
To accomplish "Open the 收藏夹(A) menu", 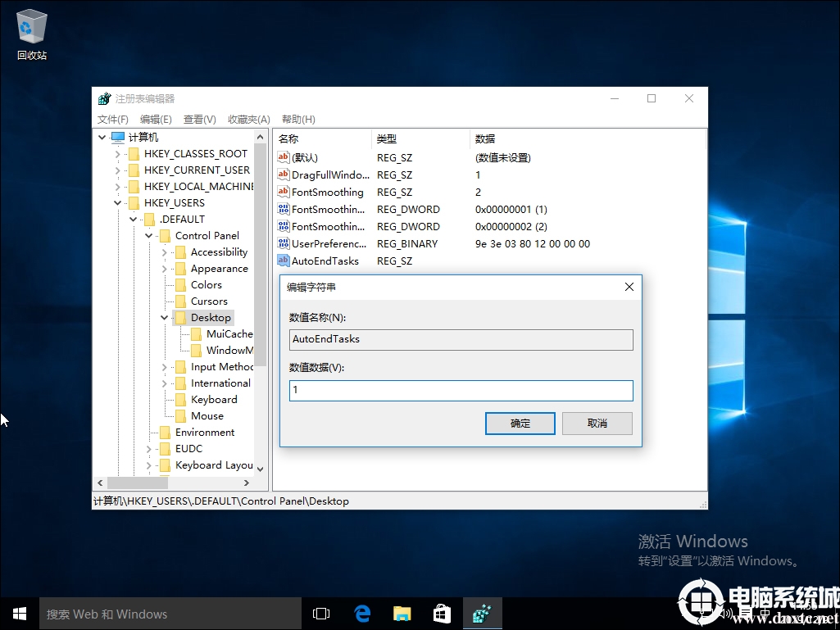I will (x=249, y=119).
